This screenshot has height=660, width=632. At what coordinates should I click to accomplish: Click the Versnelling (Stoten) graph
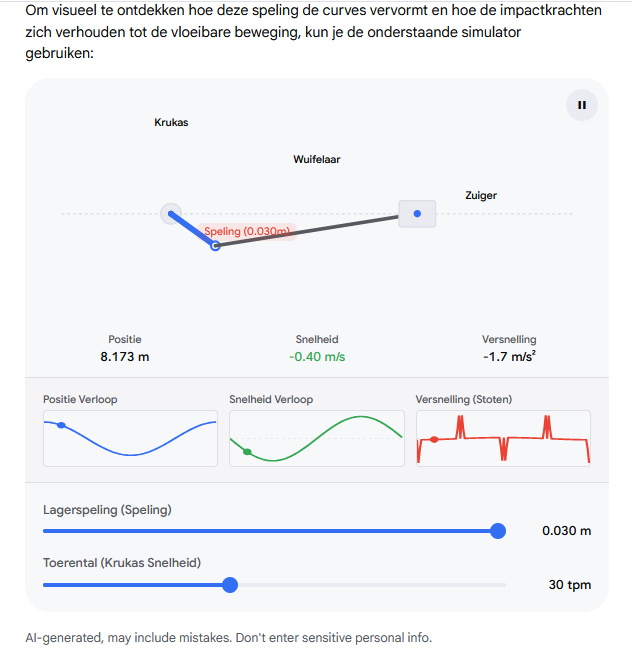(x=503, y=438)
